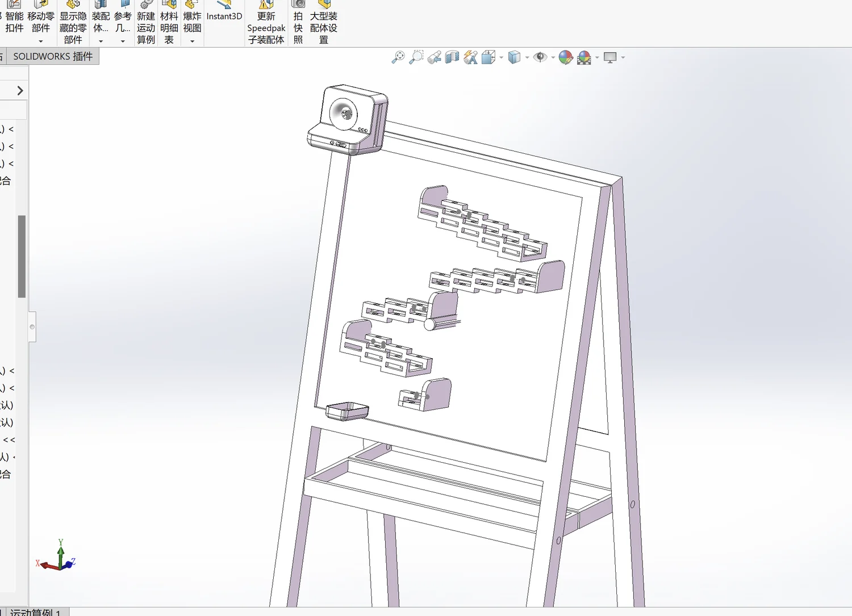The image size is (852, 616).
Task: Expand the 爆炸视图 dropdown arrow
Action: pos(192,41)
